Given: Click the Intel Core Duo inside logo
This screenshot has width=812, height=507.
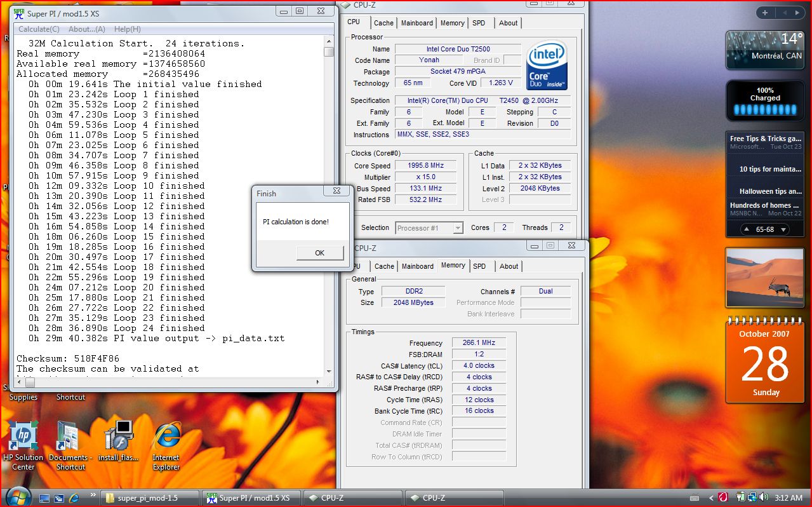Looking at the screenshot, I should coord(547,66).
